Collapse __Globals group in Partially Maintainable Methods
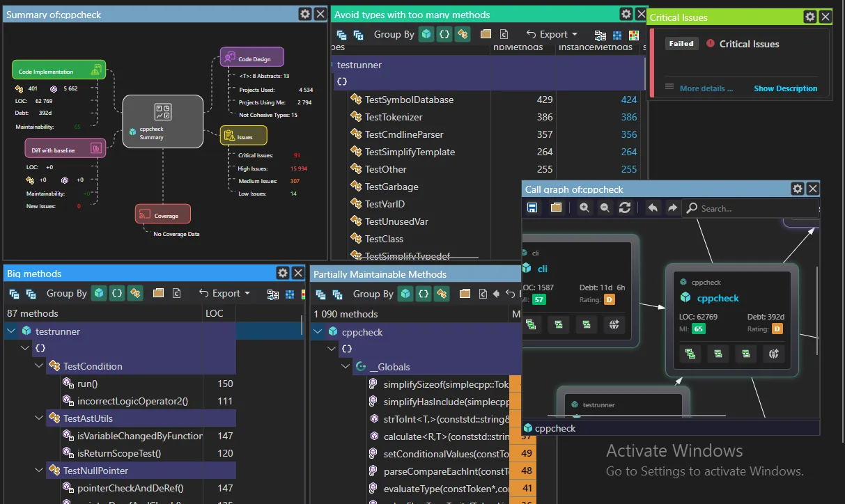845x504 pixels. tap(346, 367)
